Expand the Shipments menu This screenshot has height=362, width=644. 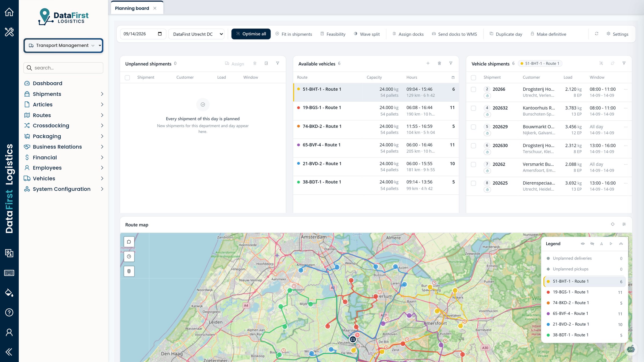point(64,94)
